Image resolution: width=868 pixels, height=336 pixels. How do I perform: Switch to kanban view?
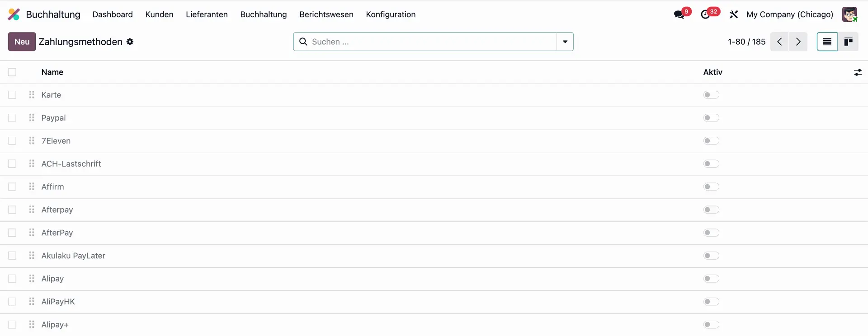[x=848, y=42]
